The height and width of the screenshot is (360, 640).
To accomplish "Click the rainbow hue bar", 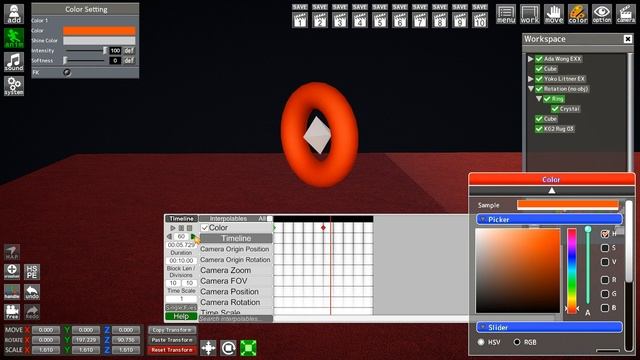I will [x=572, y=271].
